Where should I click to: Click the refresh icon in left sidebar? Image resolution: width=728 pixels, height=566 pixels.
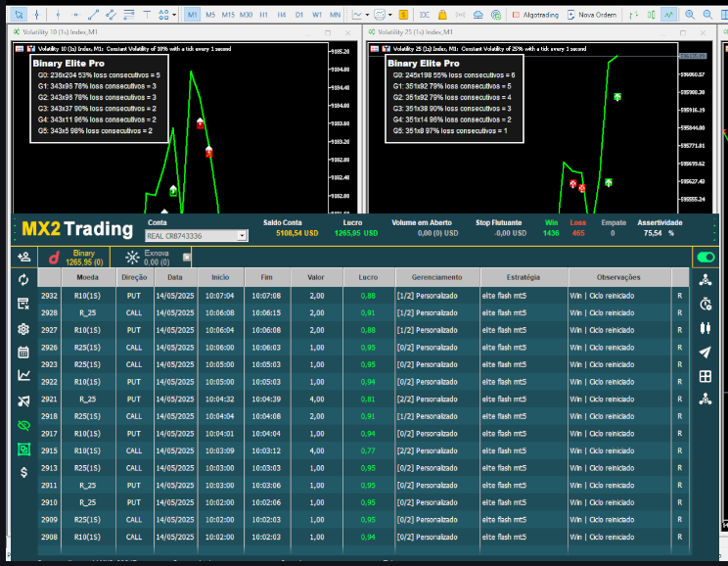point(23,280)
